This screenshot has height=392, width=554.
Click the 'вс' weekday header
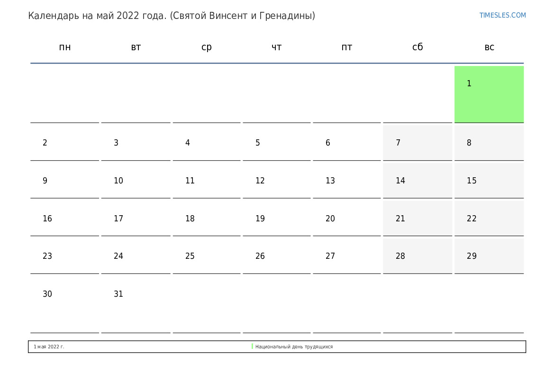click(x=489, y=47)
